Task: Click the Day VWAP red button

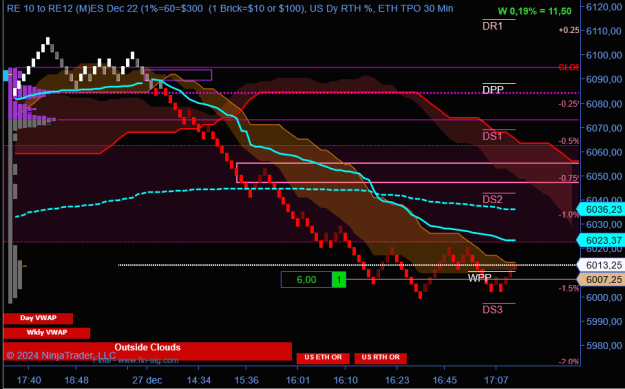Action: 38,318
